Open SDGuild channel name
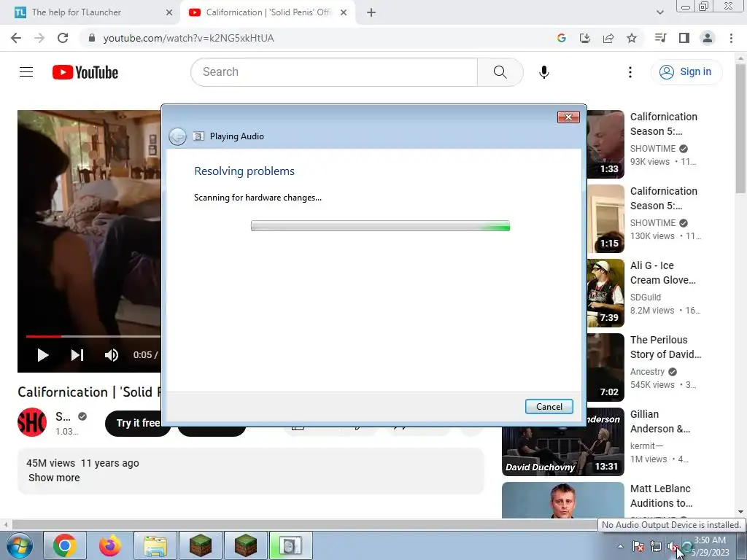Viewport: 747px width, 560px height. tap(645, 297)
